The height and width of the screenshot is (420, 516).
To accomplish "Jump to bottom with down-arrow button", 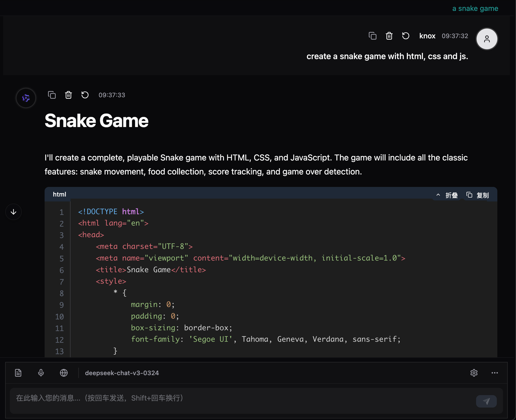I will (13, 212).
